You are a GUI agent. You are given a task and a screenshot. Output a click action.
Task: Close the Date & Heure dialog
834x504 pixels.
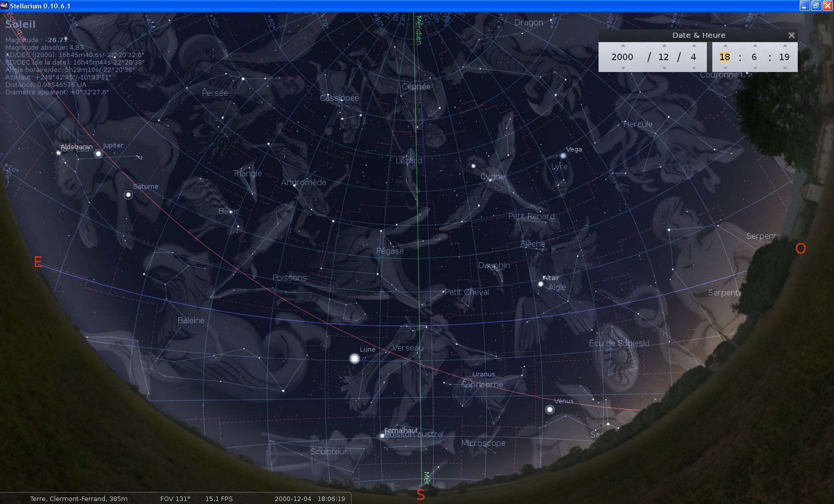click(791, 35)
